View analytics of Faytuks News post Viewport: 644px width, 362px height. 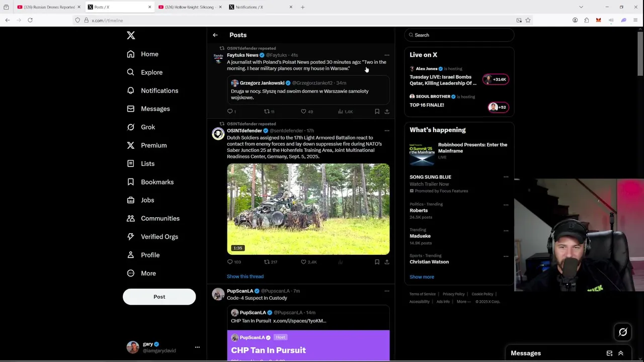(x=345, y=111)
